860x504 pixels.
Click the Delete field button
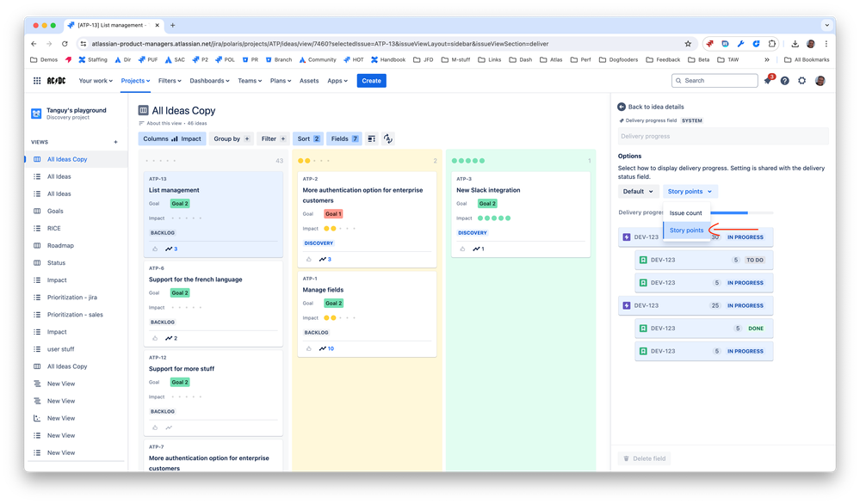645,458
